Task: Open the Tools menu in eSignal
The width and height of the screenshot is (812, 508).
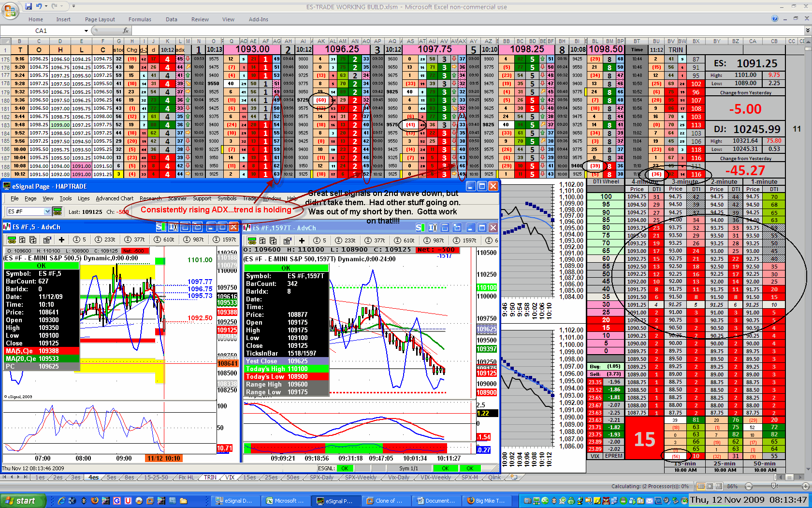Action: click(66, 198)
